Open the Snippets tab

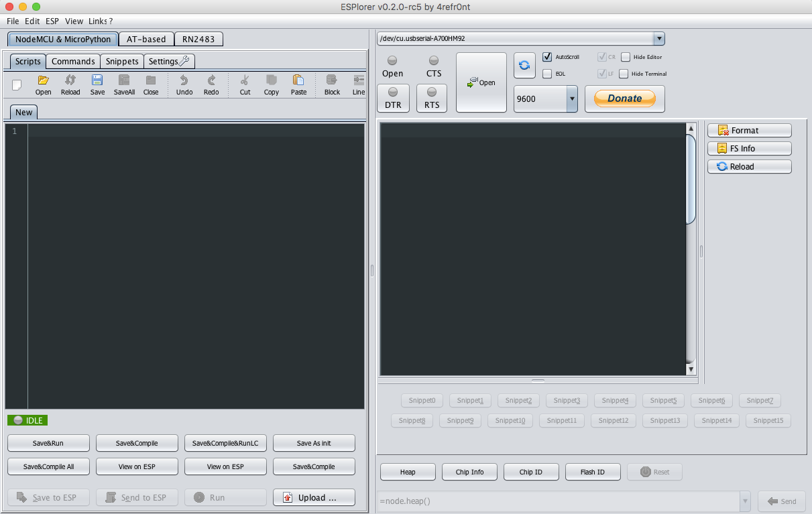122,61
